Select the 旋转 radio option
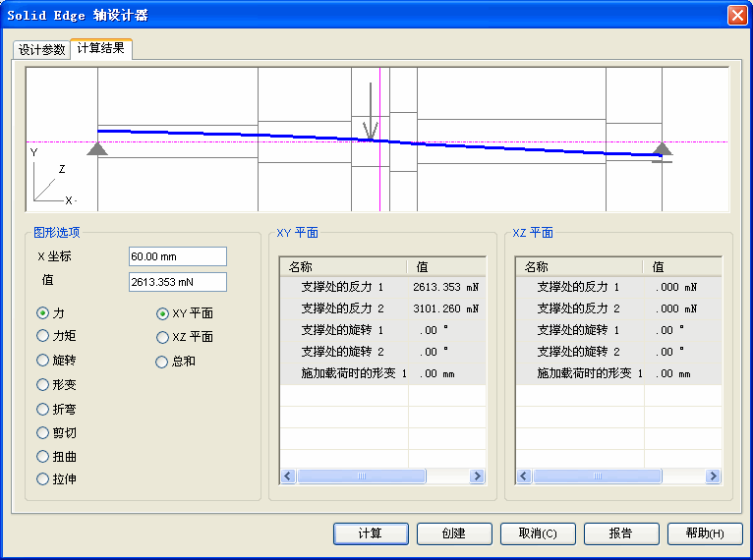The image size is (753, 560). (x=43, y=361)
